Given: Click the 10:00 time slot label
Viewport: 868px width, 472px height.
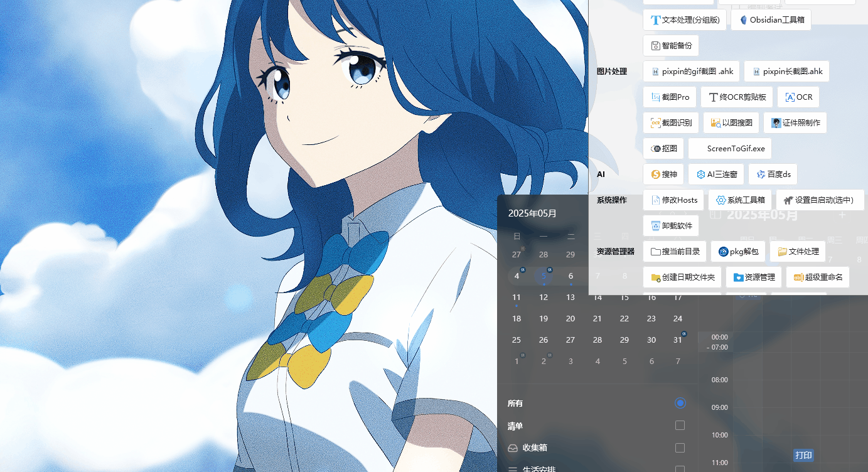Looking at the screenshot, I should 719,435.
